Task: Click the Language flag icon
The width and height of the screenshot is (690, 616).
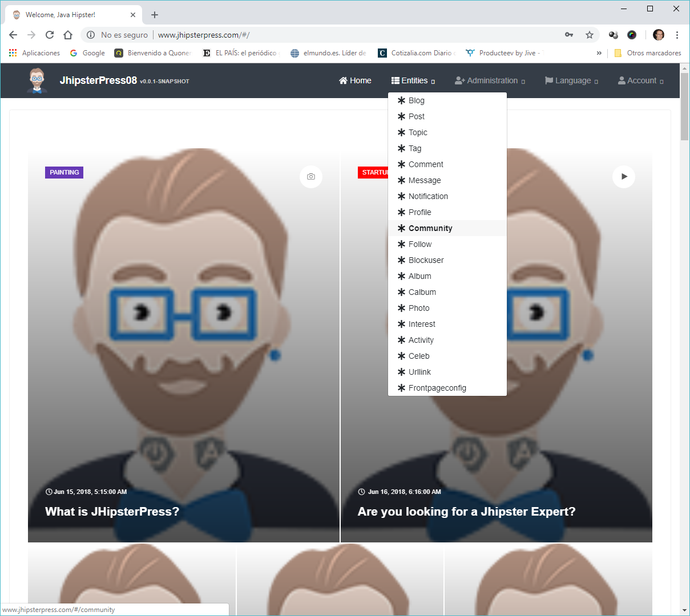Action: point(550,80)
